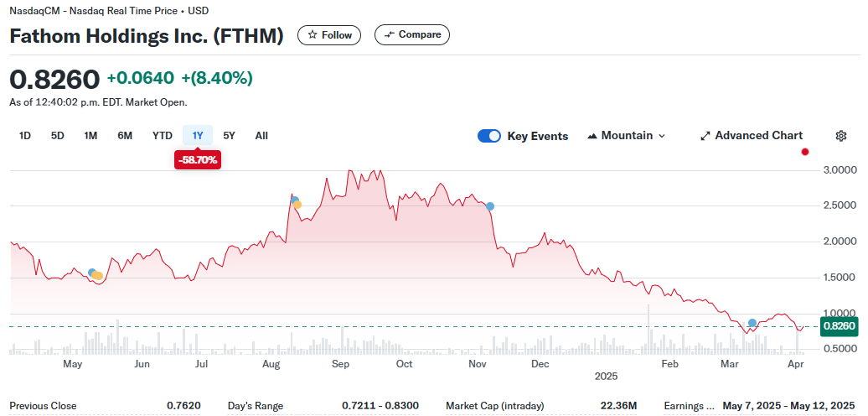868x416 pixels.
Task: Click the -58.70% performance badge
Action: coord(198,161)
